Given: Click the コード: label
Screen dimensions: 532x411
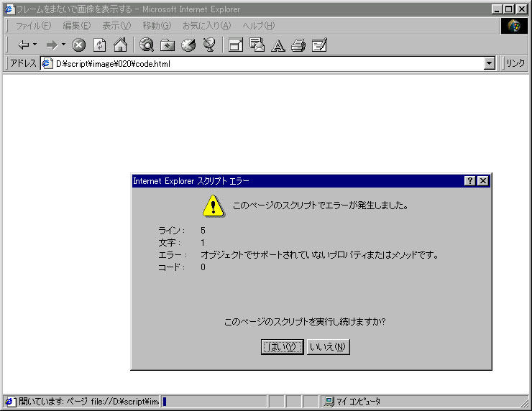Looking at the screenshot, I should tap(171, 267).
